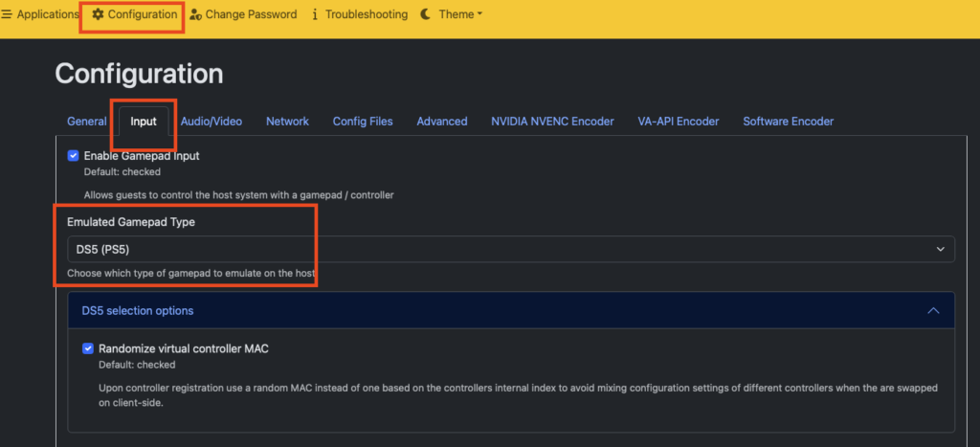Click the Change Password user-lock icon

pos(196,14)
